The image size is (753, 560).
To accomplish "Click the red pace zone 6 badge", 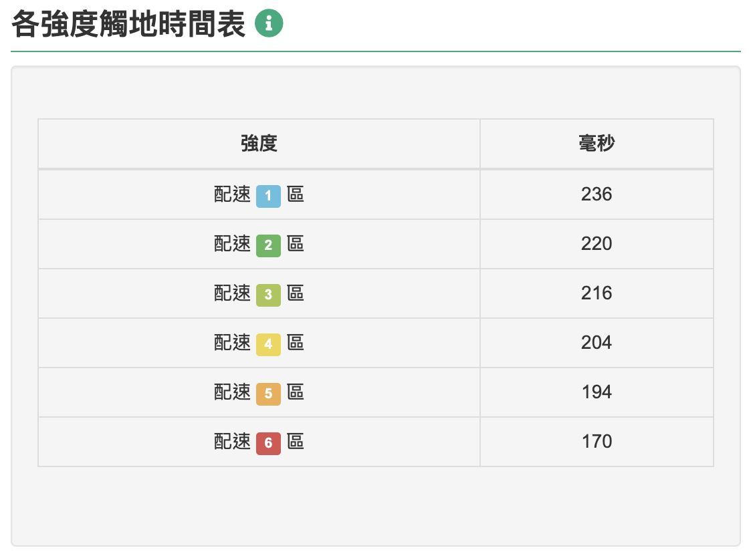I will tap(268, 443).
